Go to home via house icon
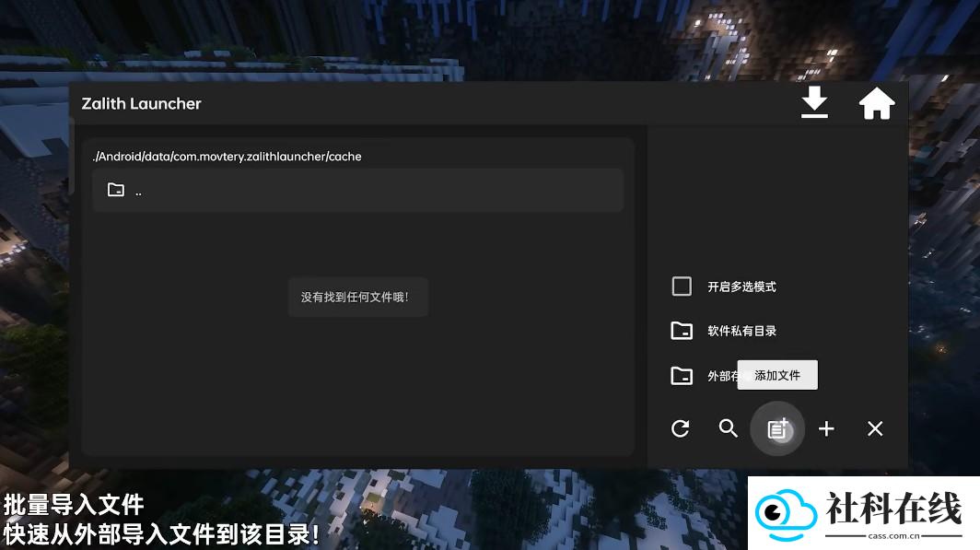This screenshot has height=550, width=980. coord(876,103)
